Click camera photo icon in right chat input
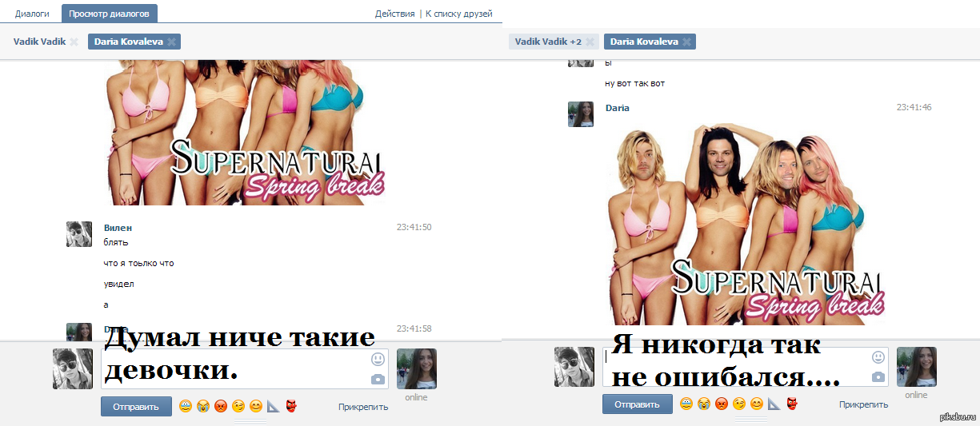The height and width of the screenshot is (426, 980). 878,376
